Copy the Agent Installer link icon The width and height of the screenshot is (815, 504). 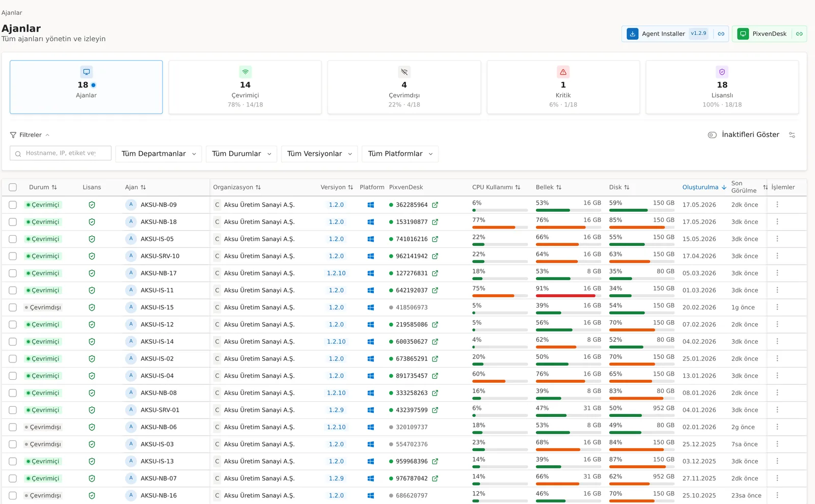[x=721, y=34]
